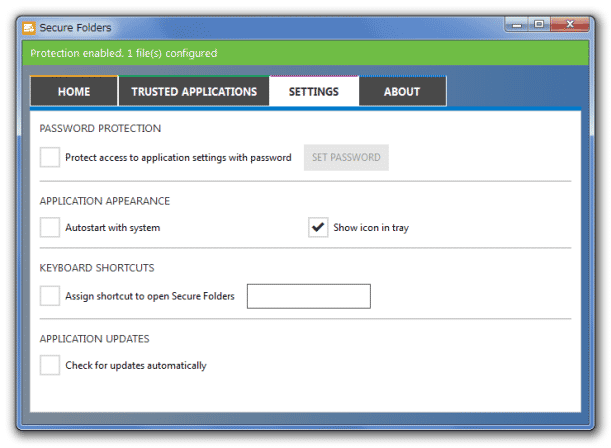Click the APPLICATION APPEARANCE heading
Viewport: 611px width, 448px height.
(x=104, y=201)
